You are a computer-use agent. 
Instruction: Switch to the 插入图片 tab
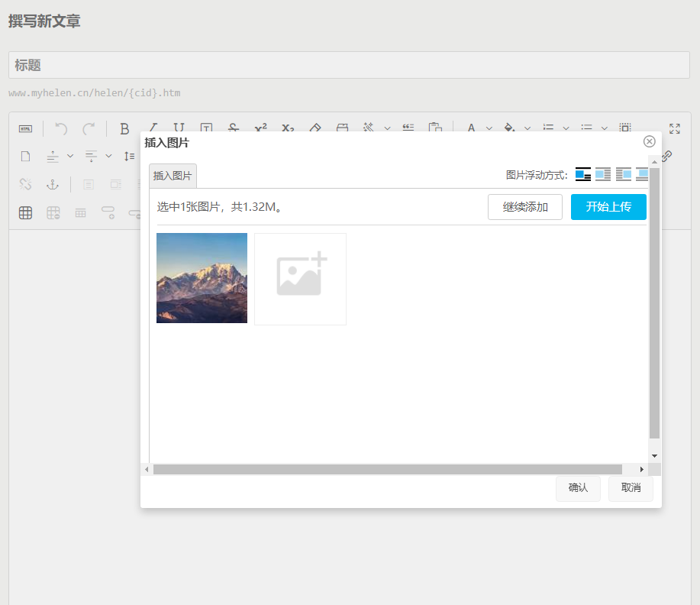click(173, 176)
